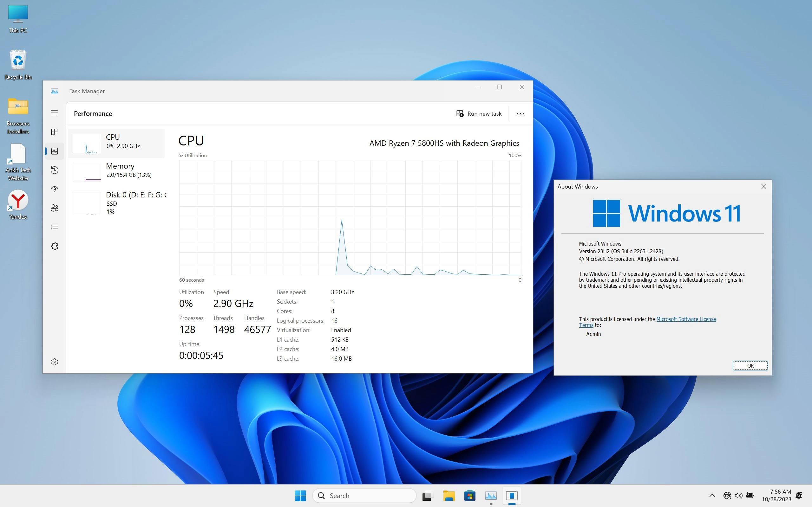
Task: Open Task Manager settings gear
Action: pyautogui.click(x=54, y=362)
